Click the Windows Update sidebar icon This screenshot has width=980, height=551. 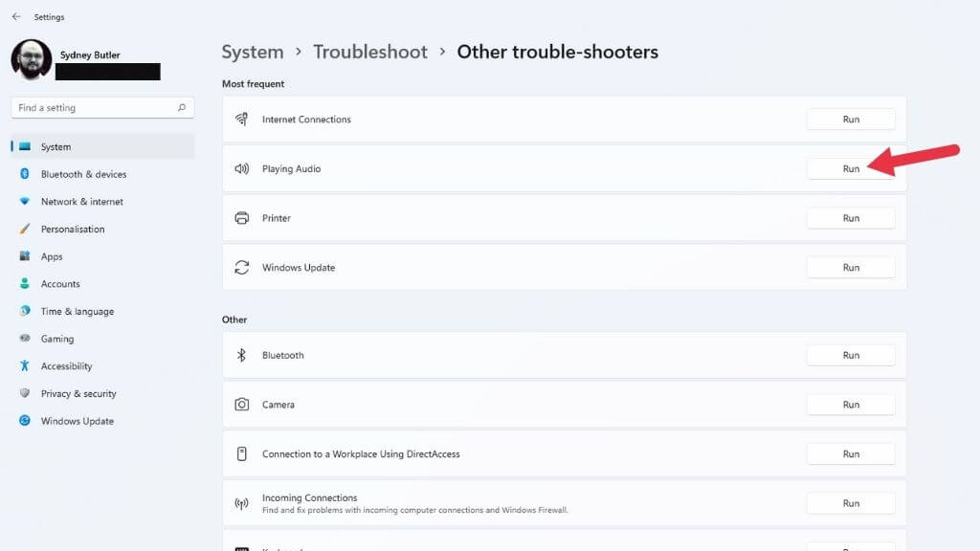(25, 421)
